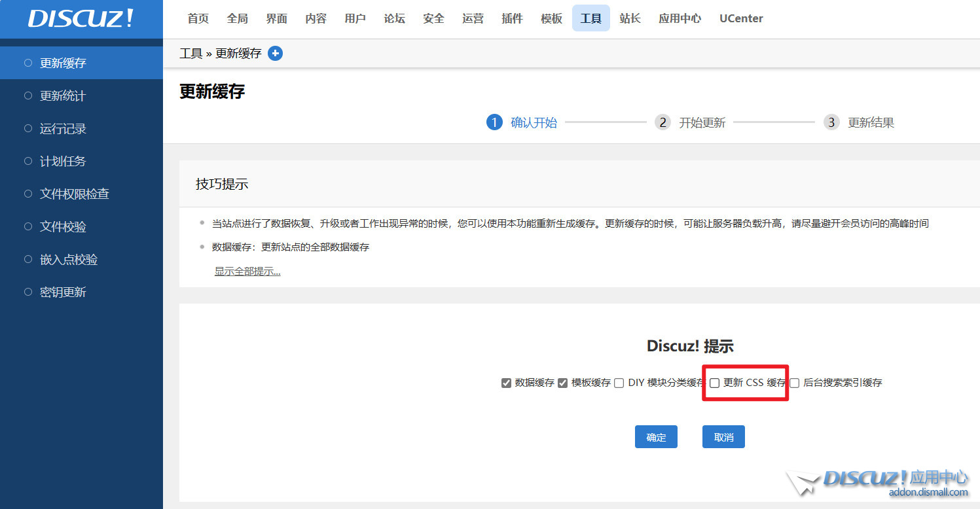This screenshot has width=980, height=509.
Task: Open the 运营 top menu
Action: pos(473,18)
